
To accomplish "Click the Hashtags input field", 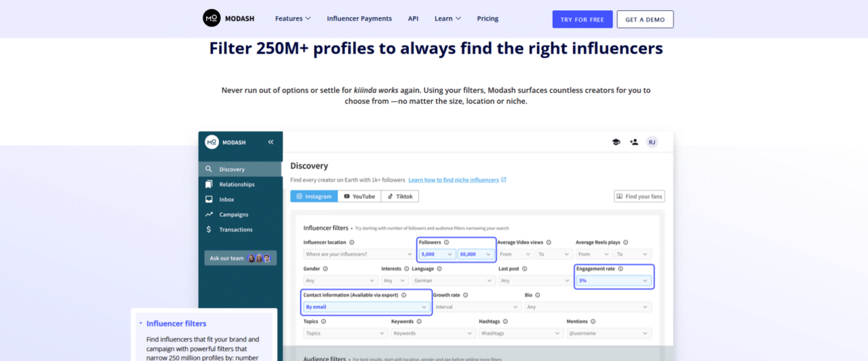I will tap(521, 333).
